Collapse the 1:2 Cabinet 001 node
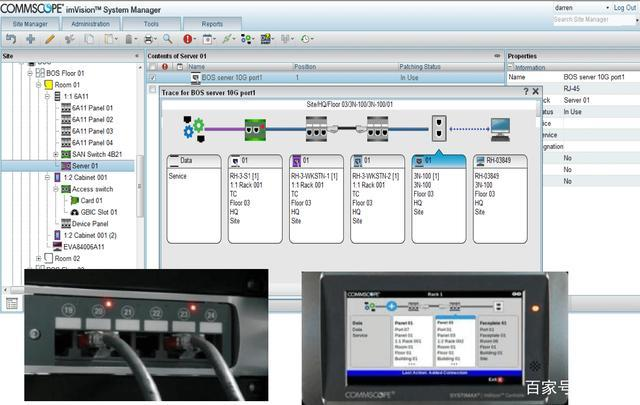This screenshot has height=405, width=640. click(47, 178)
